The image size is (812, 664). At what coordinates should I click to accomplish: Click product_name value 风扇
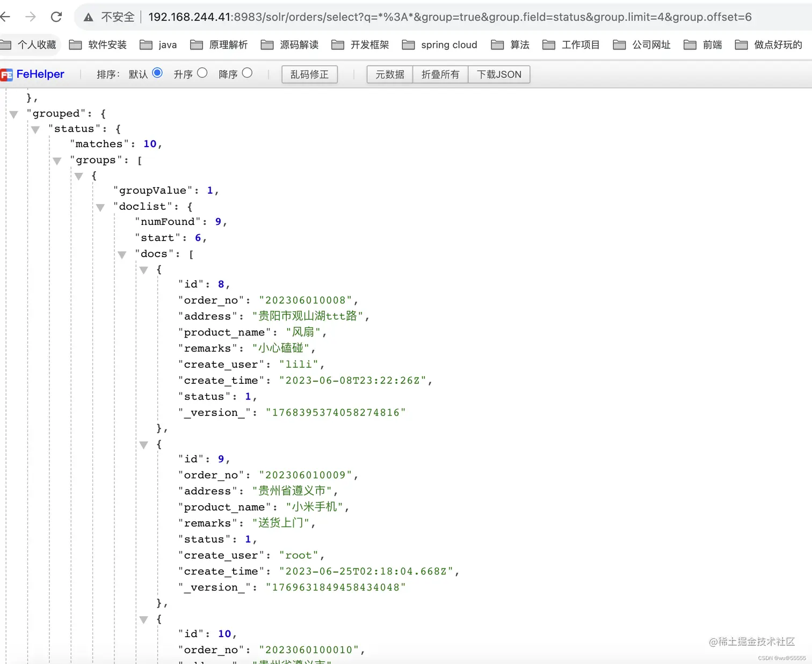pyautogui.click(x=303, y=332)
